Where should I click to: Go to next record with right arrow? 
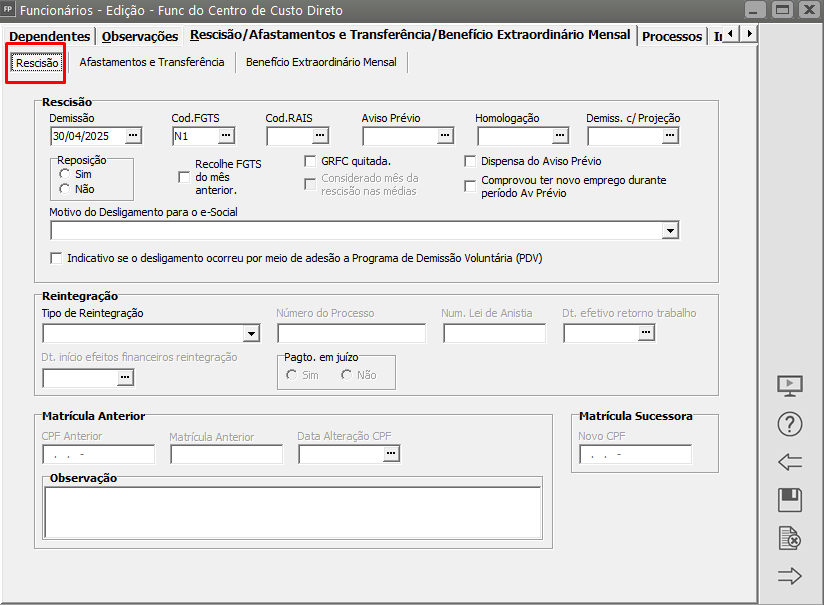790,576
